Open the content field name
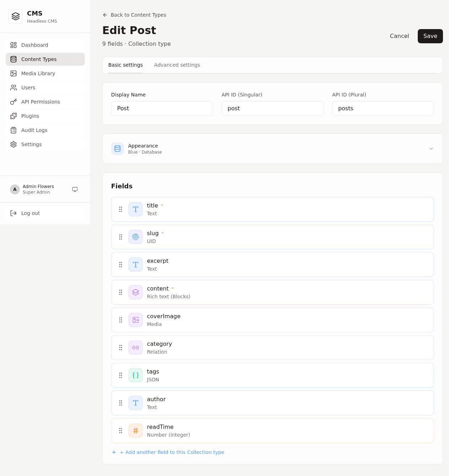The width and height of the screenshot is (449, 476). 158,288
